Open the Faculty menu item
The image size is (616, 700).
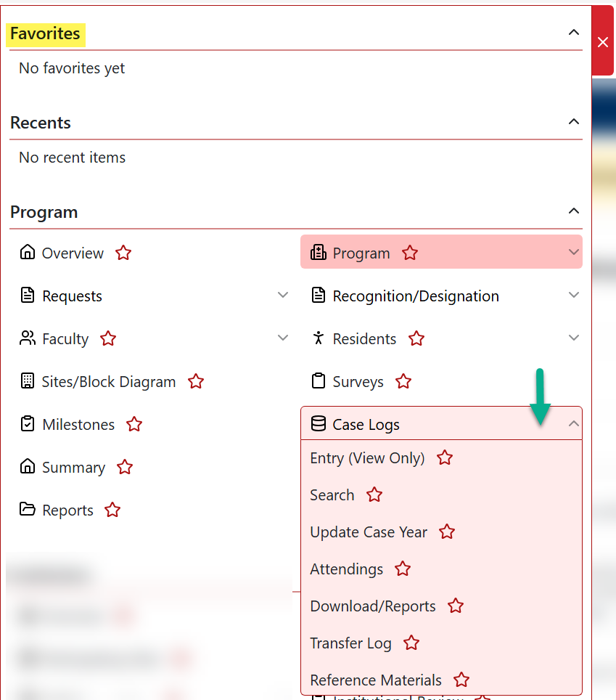coord(65,339)
